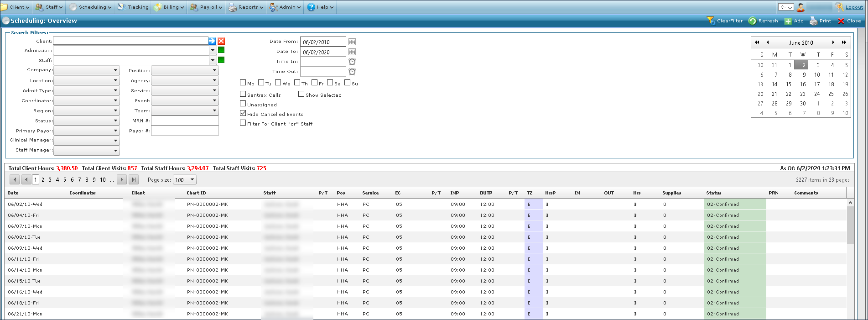868x320 pixels.
Task: Click the Refresh icon in toolbar
Action: [x=752, y=21]
